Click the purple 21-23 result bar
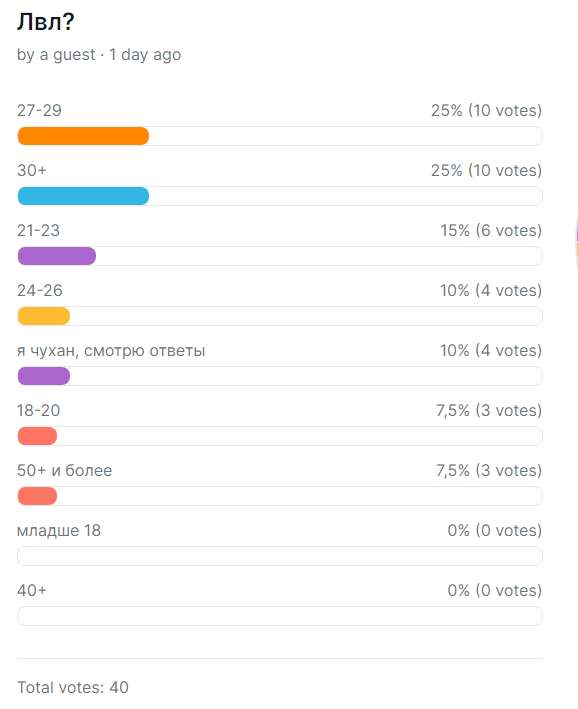The image size is (578, 709). pyautogui.click(x=57, y=256)
